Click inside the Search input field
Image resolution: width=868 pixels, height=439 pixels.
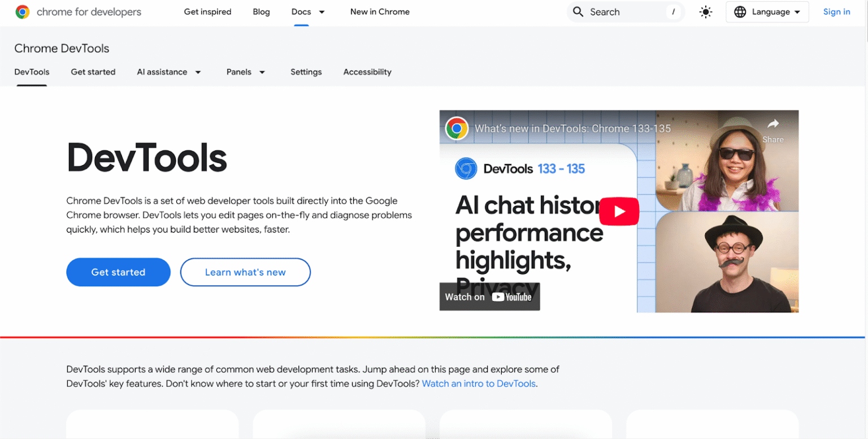(622, 11)
